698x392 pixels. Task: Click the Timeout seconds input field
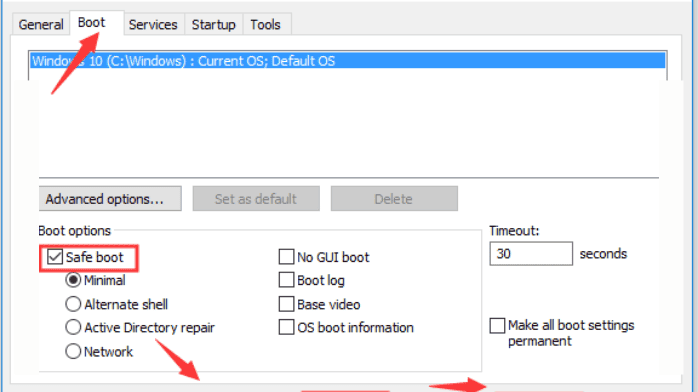[531, 254]
